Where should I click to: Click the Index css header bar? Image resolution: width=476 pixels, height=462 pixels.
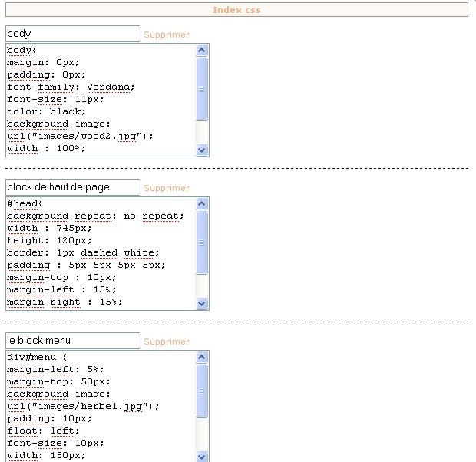[236, 10]
